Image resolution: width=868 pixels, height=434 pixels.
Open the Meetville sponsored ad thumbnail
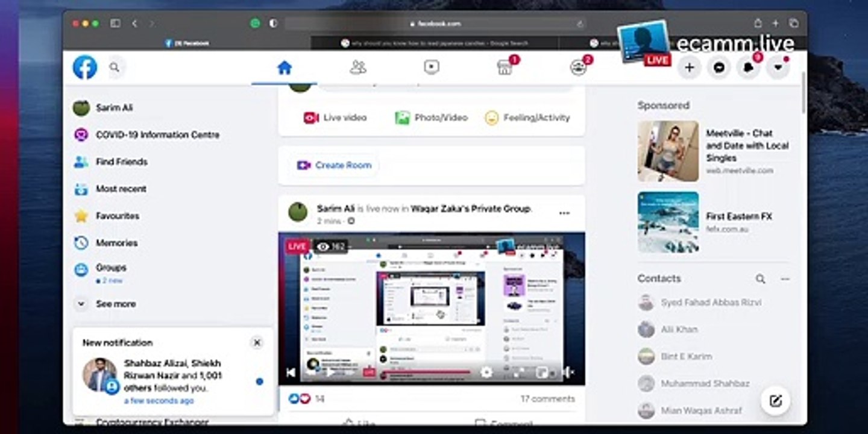(668, 151)
